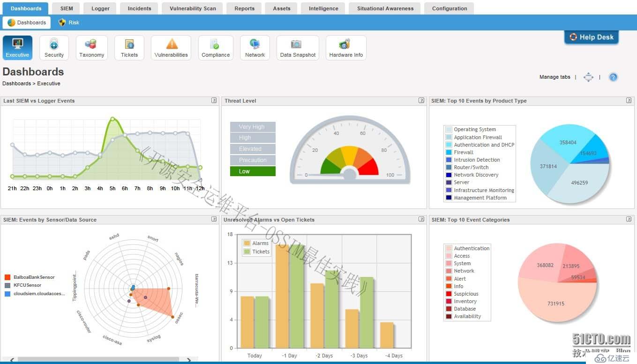The image size is (637, 364).
Task: Click the green Low threat level button
Action: click(x=253, y=171)
